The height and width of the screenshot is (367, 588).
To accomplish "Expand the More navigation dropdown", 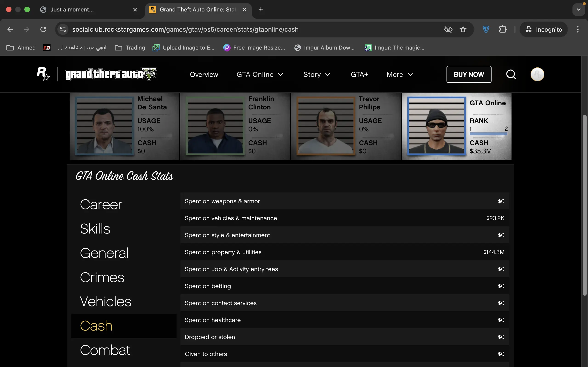I will click(x=399, y=75).
